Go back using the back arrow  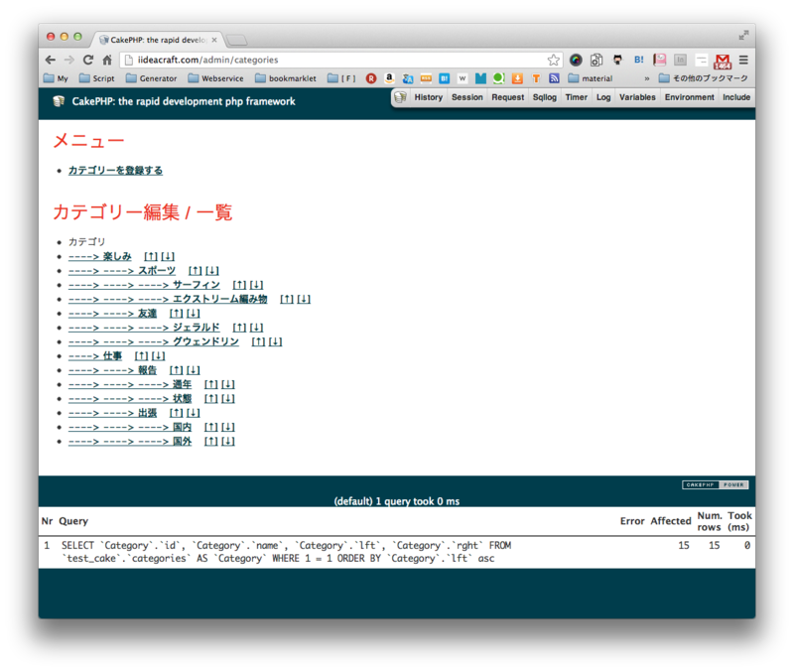[x=52, y=60]
